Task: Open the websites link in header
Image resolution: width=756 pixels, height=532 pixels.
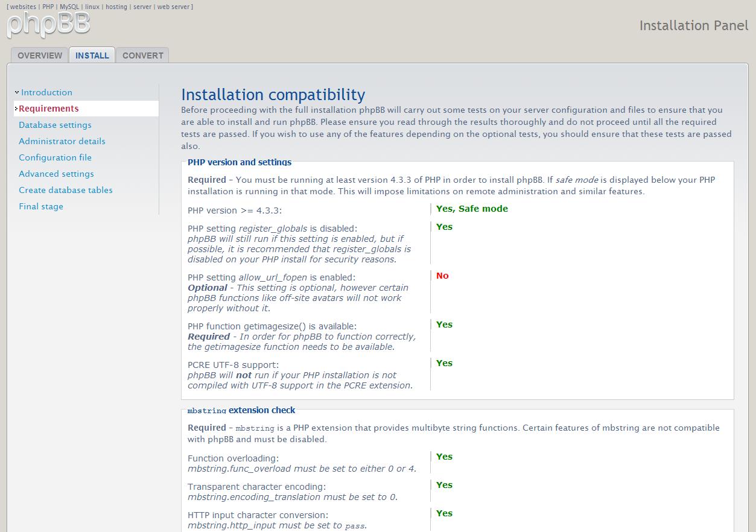Action: pos(23,7)
